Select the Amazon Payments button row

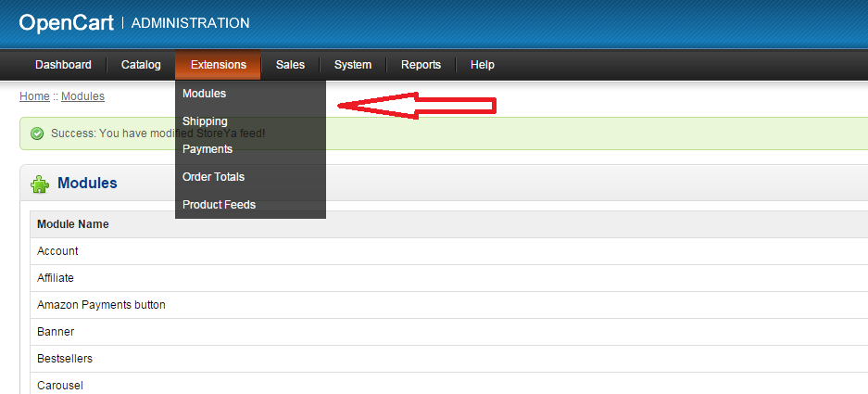[101, 305]
